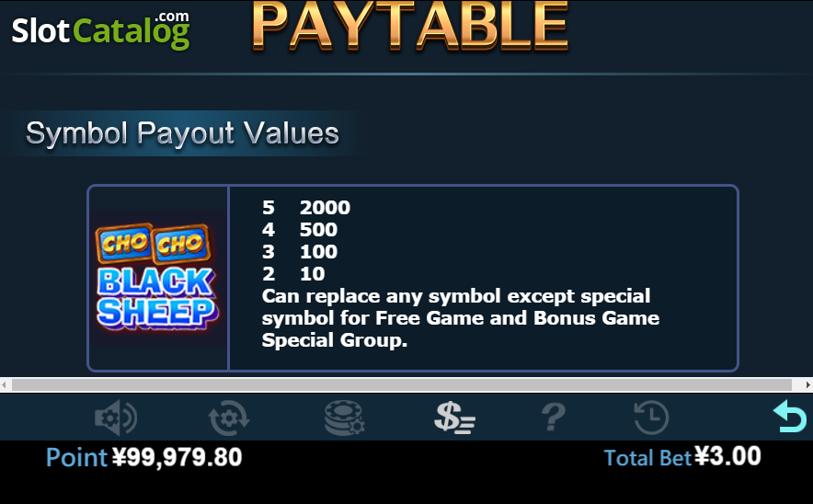The width and height of the screenshot is (813, 504).
Task: Click the 2 symbols 10 payout row
Action: pyautogui.click(x=293, y=274)
